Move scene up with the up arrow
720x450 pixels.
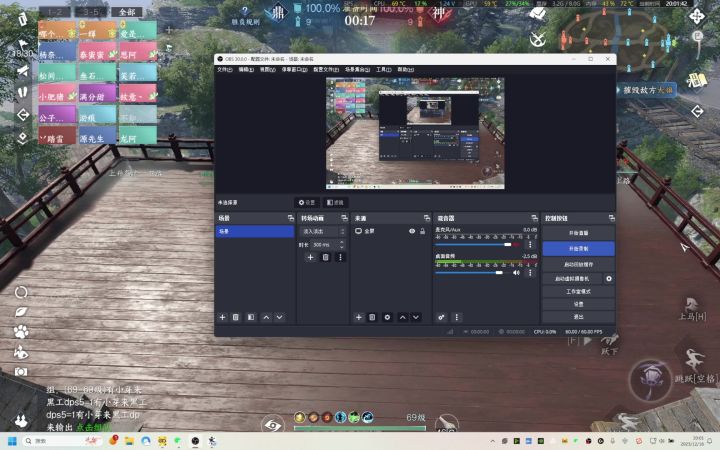tap(266, 317)
